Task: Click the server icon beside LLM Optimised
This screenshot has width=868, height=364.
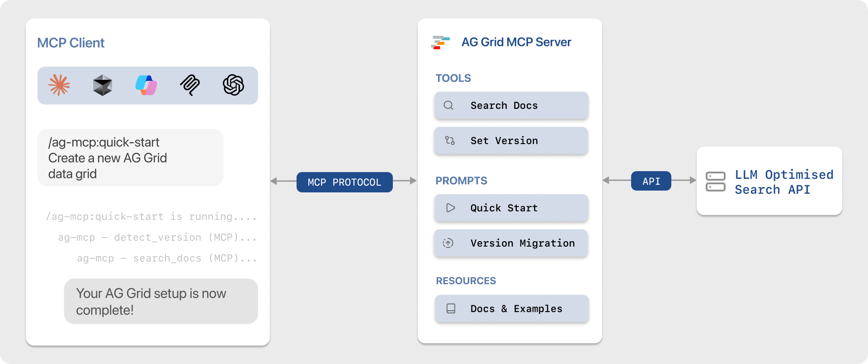Action: coord(715,182)
